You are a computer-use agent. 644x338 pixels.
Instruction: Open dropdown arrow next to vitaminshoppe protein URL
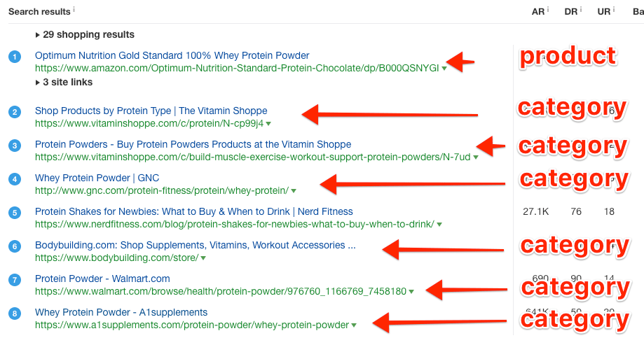pos(268,124)
